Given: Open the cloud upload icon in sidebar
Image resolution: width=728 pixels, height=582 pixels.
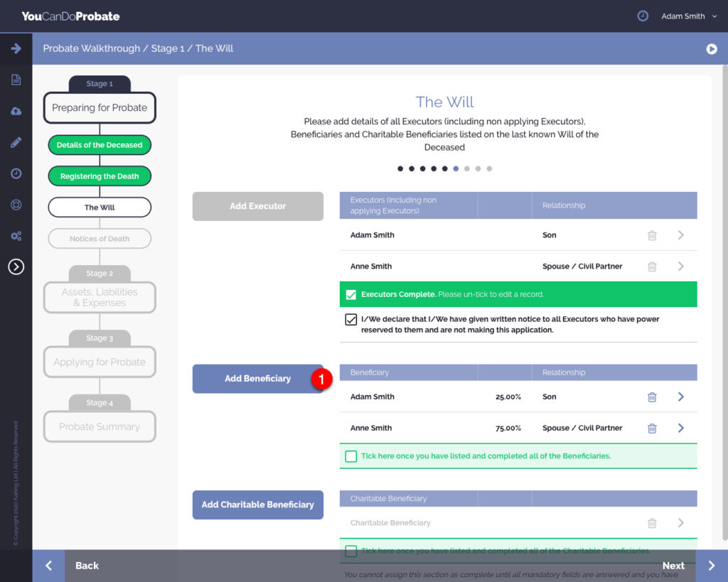Looking at the screenshot, I should click(16, 111).
